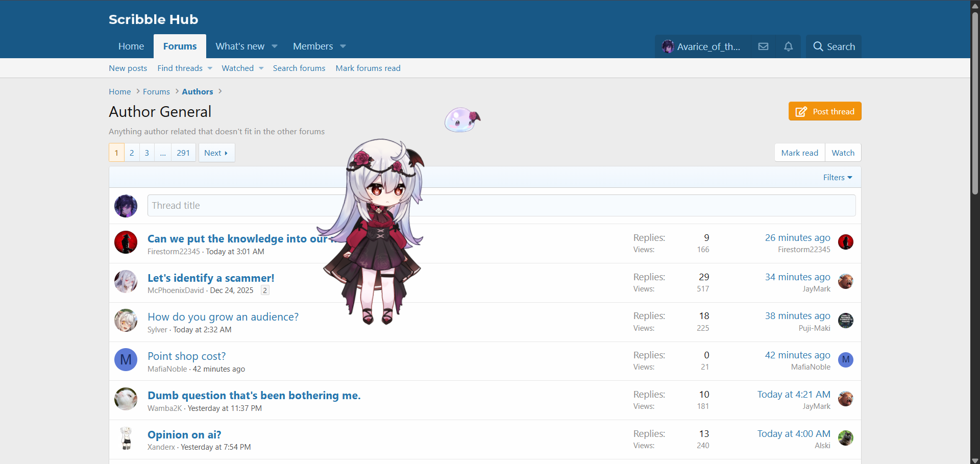980x464 pixels.
Task: Select Home in the navigation bar
Action: (x=131, y=46)
